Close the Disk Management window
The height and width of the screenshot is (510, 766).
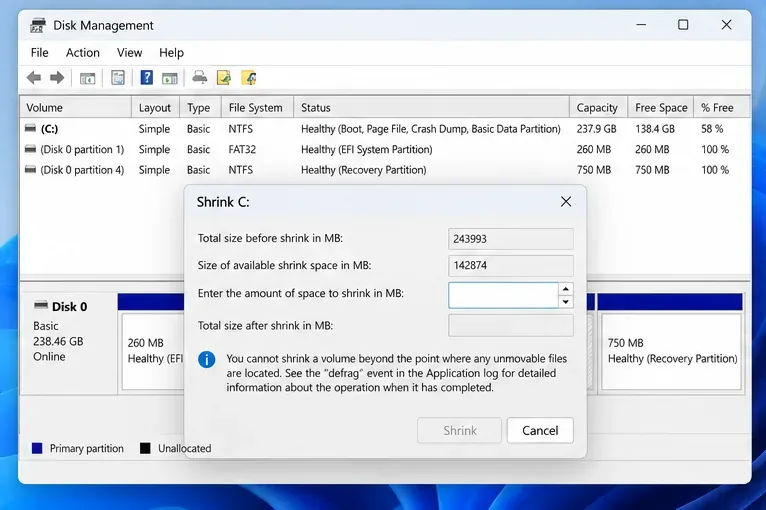pyautogui.click(x=726, y=24)
